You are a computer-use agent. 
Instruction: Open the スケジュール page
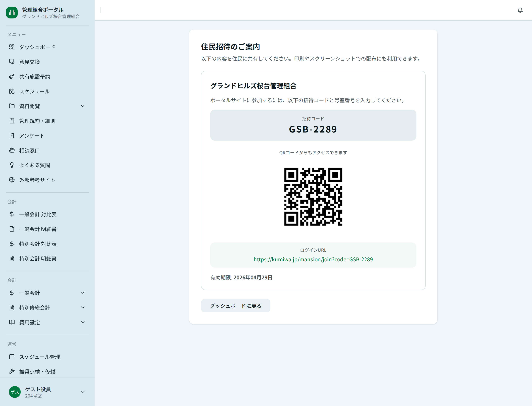pyautogui.click(x=34, y=91)
